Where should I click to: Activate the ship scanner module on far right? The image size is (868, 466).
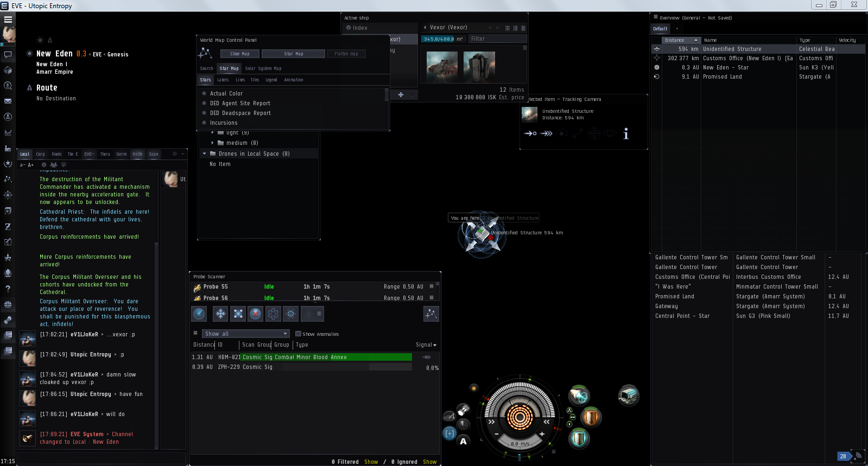[x=629, y=395]
